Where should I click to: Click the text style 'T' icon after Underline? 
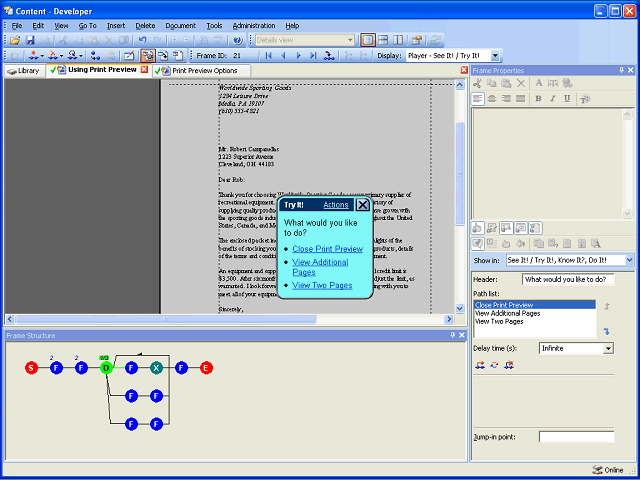(585, 99)
